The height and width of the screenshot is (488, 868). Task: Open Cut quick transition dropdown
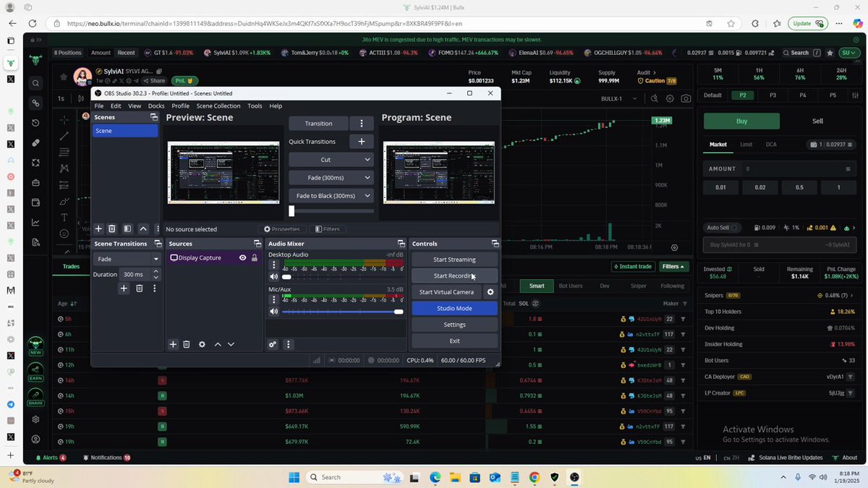331,160
